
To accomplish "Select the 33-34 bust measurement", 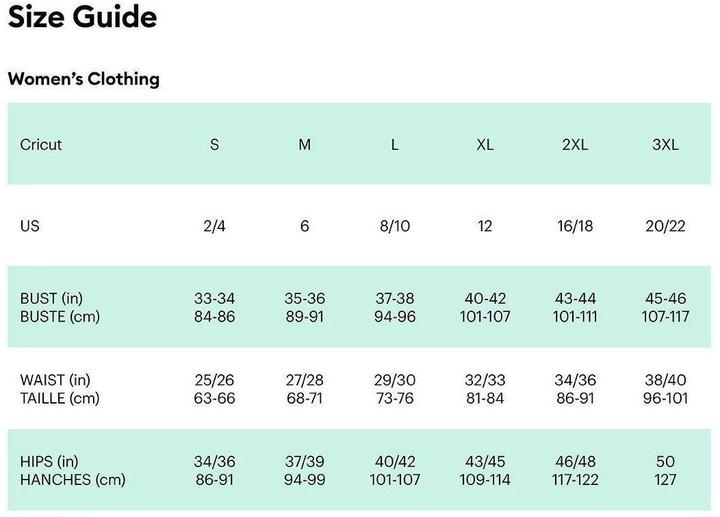I will (x=214, y=299).
